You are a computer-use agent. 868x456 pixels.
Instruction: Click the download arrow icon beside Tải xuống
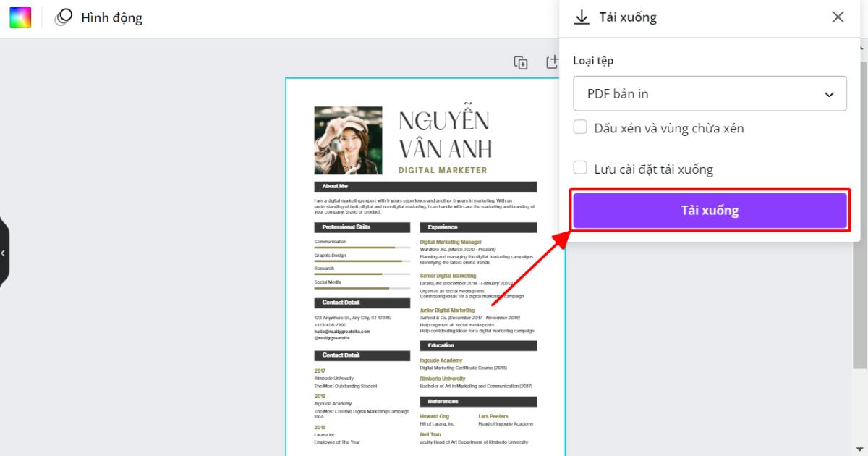582,17
